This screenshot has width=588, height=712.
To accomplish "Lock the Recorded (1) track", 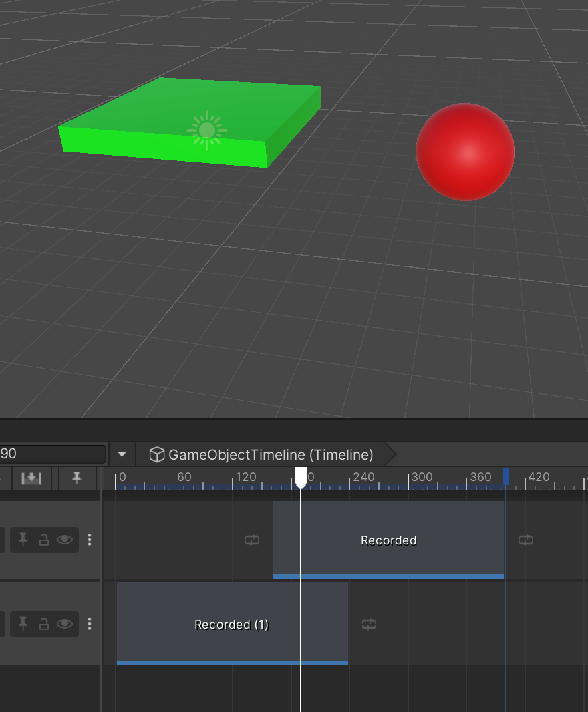I will pos(44,624).
